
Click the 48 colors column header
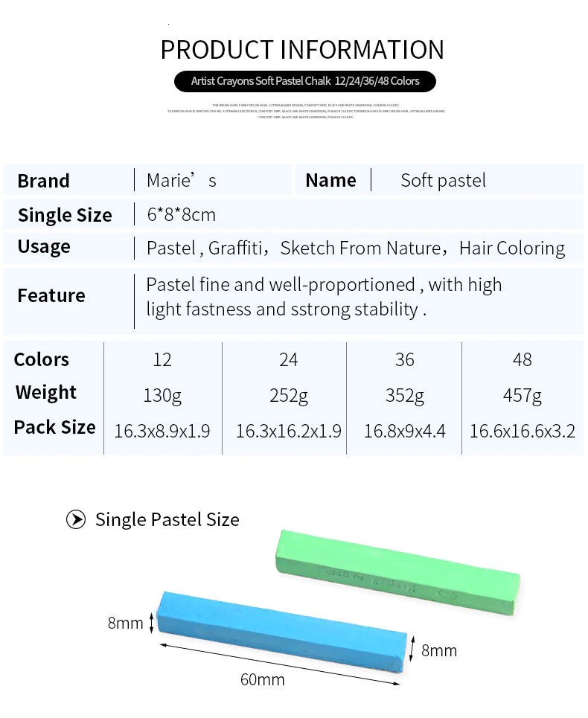click(x=522, y=360)
